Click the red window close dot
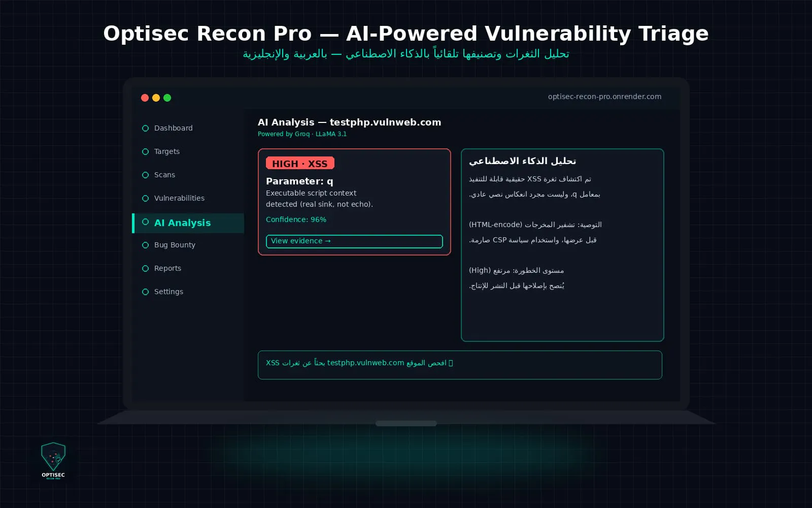 [145, 98]
